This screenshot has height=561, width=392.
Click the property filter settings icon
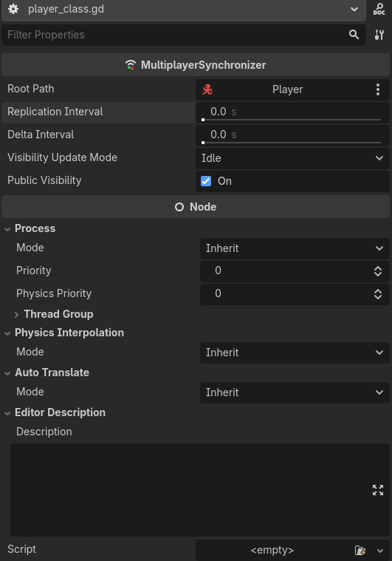coord(379,35)
